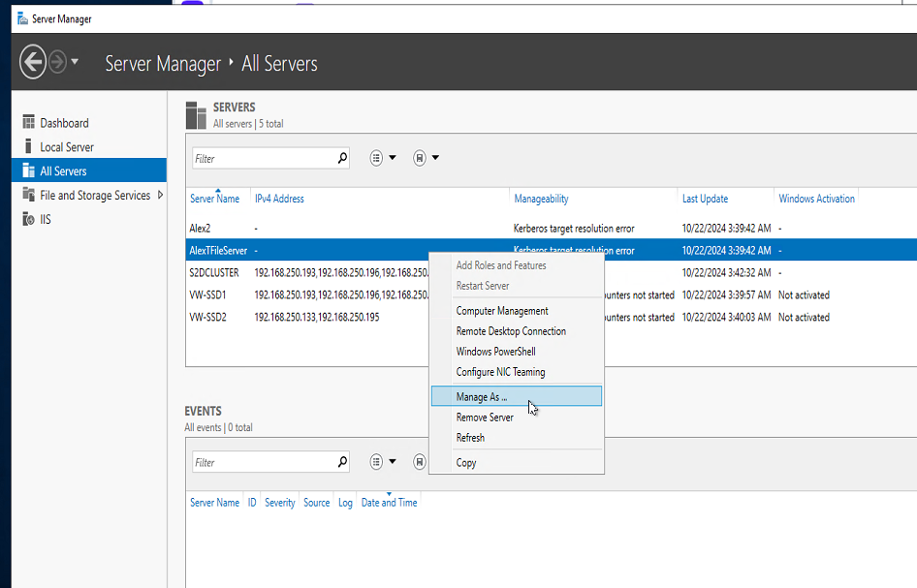Viewport: 917px width, 588px height.
Task: Click VW-SSD2 Not activated status
Action: [804, 318]
